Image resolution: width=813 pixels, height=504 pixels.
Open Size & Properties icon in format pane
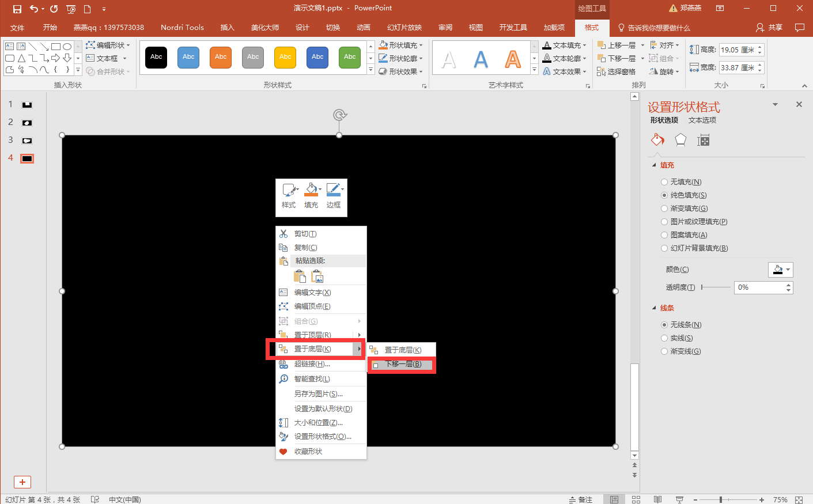point(703,140)
